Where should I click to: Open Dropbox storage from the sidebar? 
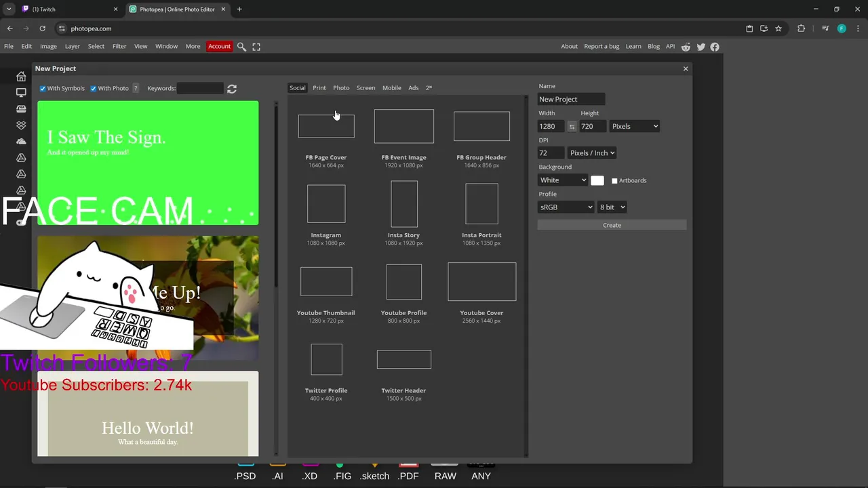[x=21, y=125]
